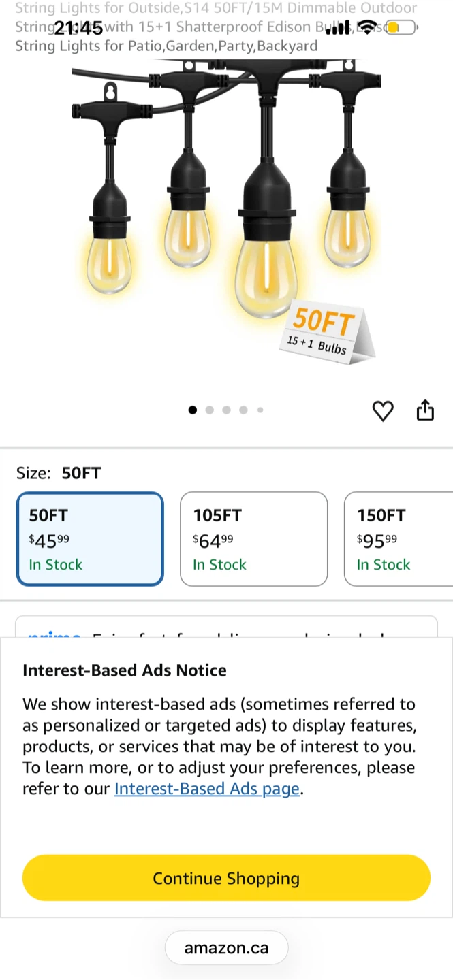Select the 150FT size option
Screen dimensions: 453x980
399,539
